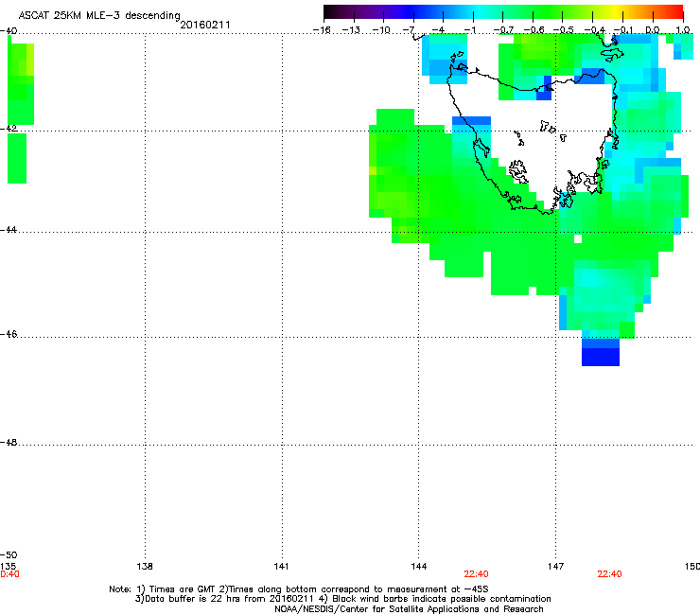Click the longitude label '141'
The height and width of the screenshot is (615, 700).
click(x=281, y=567)
